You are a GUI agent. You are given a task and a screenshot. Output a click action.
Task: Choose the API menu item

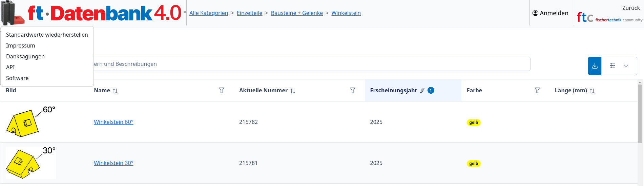click(11, 67)
